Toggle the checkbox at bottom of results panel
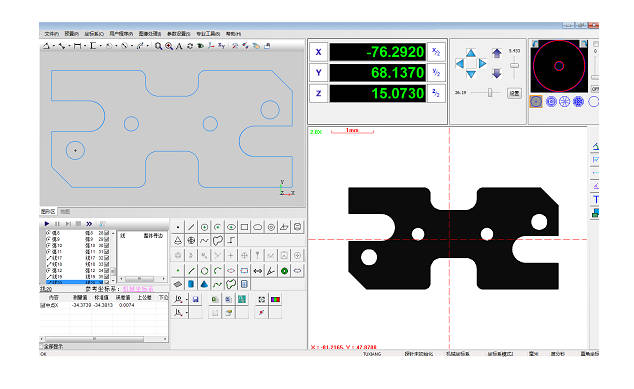Viewport: 634px width, 389px height. pyautogui.click(x=42, y=347)
